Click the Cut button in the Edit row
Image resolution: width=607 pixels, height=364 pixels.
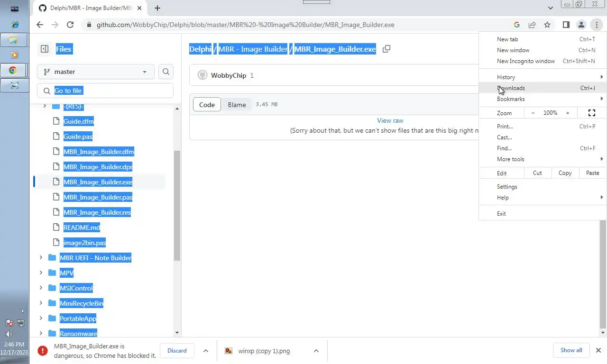pos(537,173)
